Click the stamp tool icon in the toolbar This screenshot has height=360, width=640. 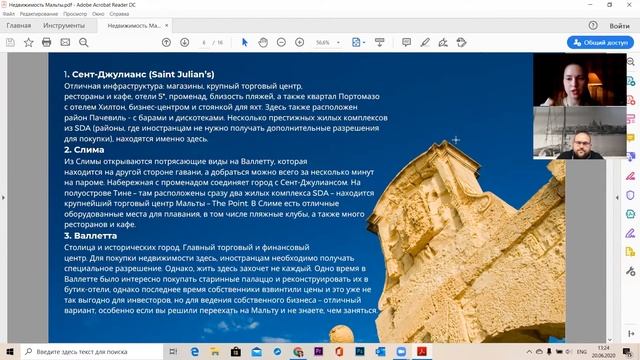461,42
